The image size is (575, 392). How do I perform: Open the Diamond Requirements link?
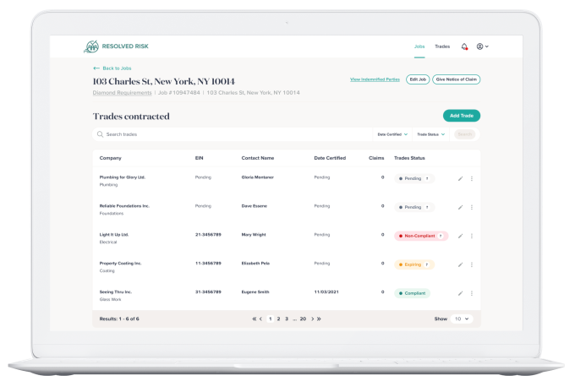(x=122, y=93)
